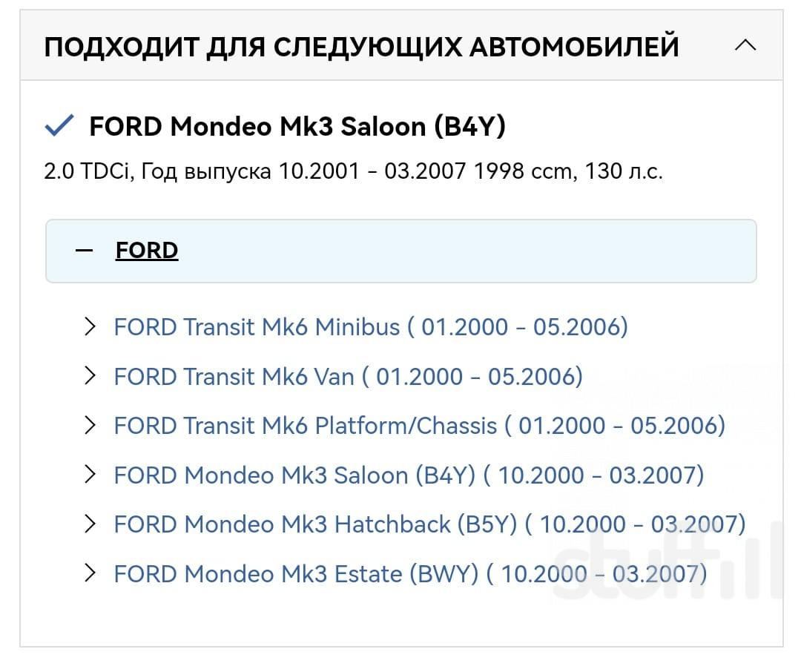Screen dimensions: 801x672
Task: Click the 2.0 TDCi engine details line
Action: coord(353,171)
